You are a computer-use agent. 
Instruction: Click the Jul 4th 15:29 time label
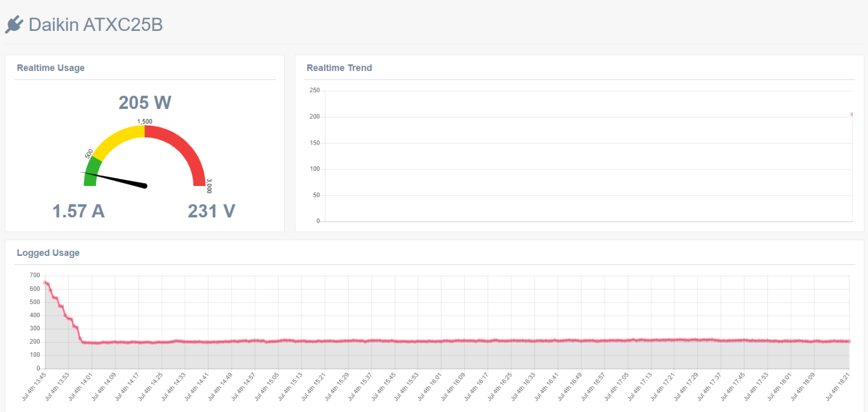tap(336, 387)
